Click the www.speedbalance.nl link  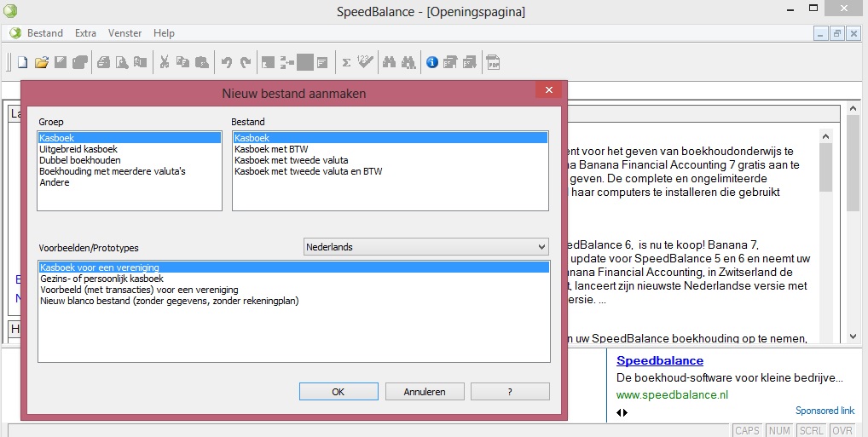(x=672, y=395)
